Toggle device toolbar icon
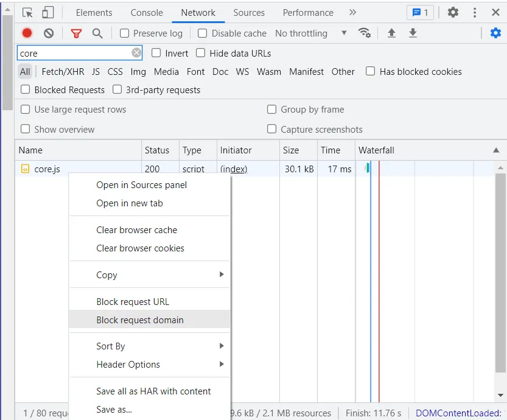The width and height of the screenshot is (507, 420). pos(48,12)
